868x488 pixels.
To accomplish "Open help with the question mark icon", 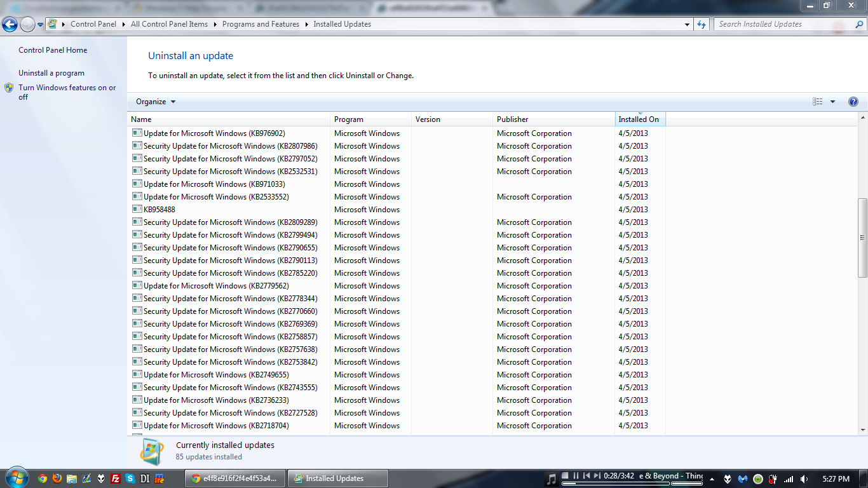I will pyautogui.click(x=853, y=102).
